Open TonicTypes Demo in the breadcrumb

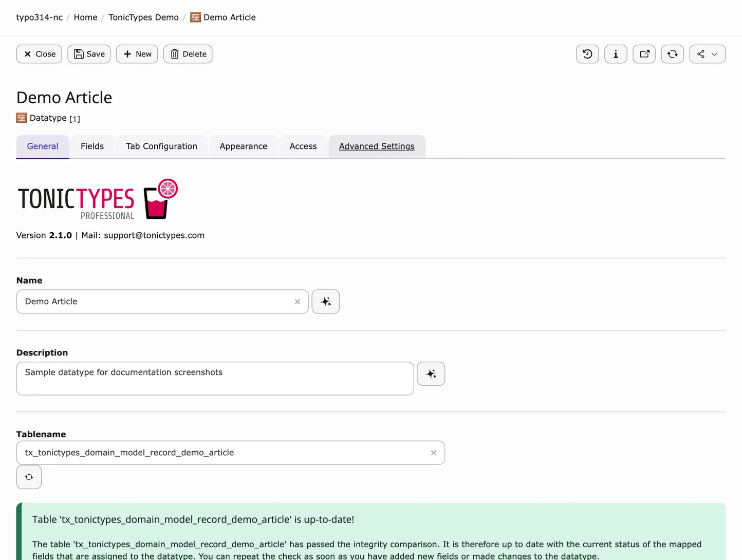143,17
